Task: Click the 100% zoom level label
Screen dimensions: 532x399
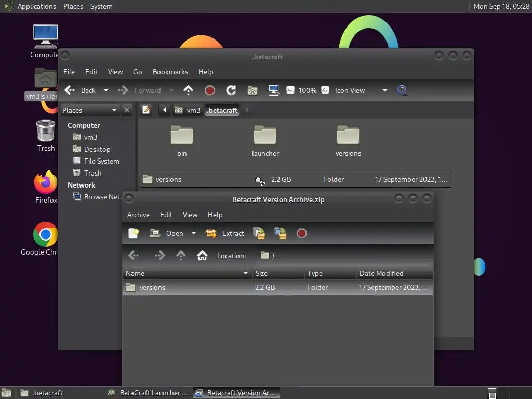Action: pos(308,90)
